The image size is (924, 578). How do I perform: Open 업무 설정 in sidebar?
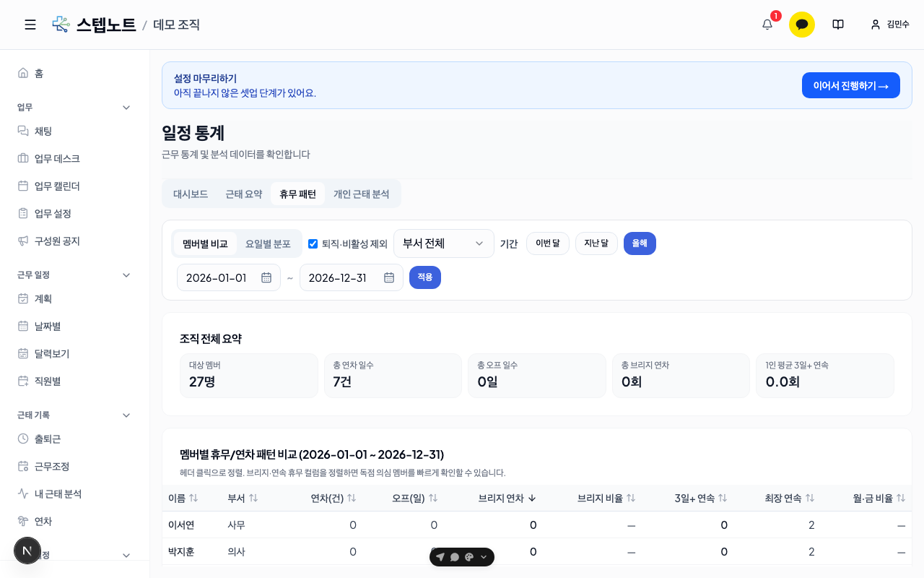tap(75, 213)
